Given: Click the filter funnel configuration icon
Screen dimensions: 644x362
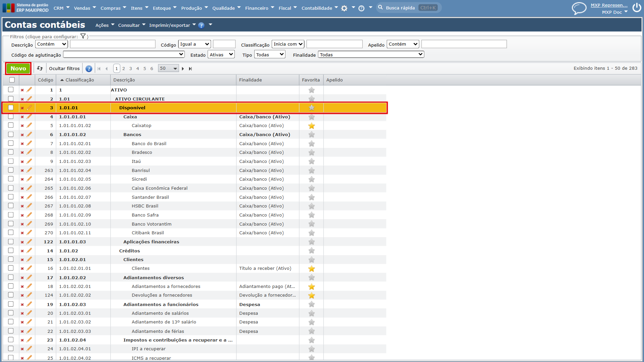Looking at the screenshot, I should point(83,36).
